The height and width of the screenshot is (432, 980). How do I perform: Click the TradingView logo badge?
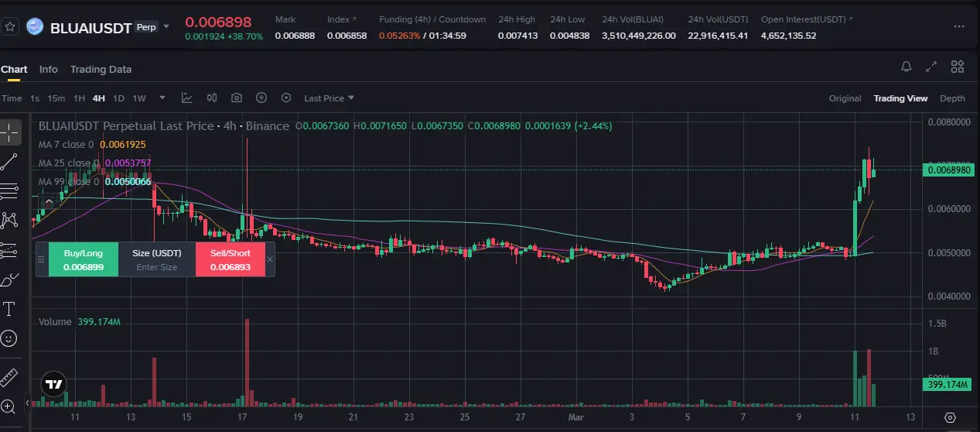tap(53, 384)
